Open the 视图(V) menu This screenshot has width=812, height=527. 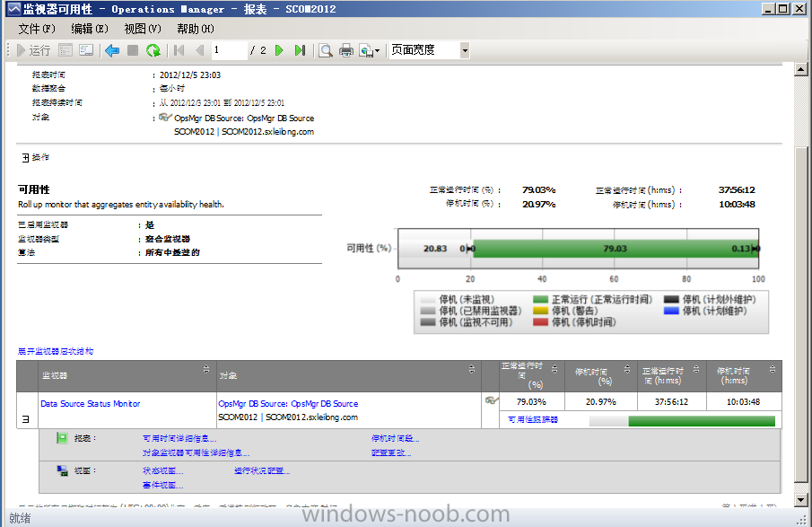click(x=143, y=29)
